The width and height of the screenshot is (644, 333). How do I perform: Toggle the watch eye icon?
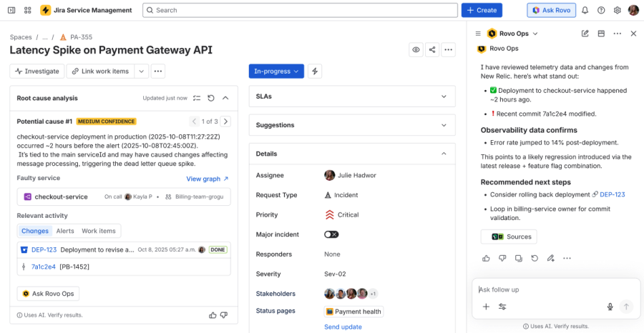(x=416, y=50)
